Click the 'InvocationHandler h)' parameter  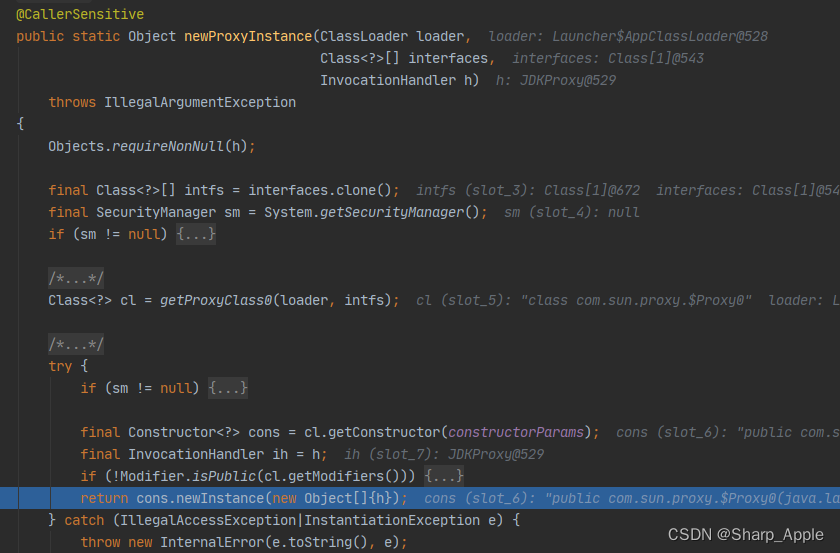(399, 80)
